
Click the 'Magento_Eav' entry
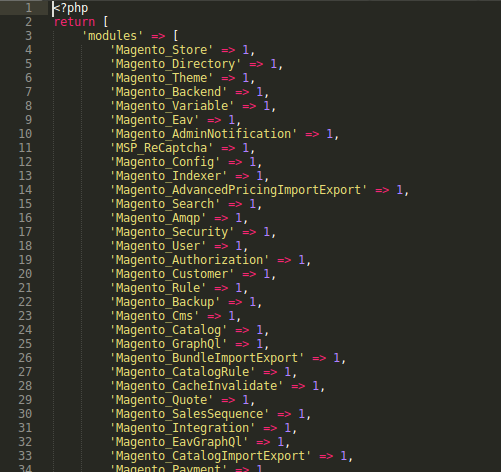coord(155,120)
